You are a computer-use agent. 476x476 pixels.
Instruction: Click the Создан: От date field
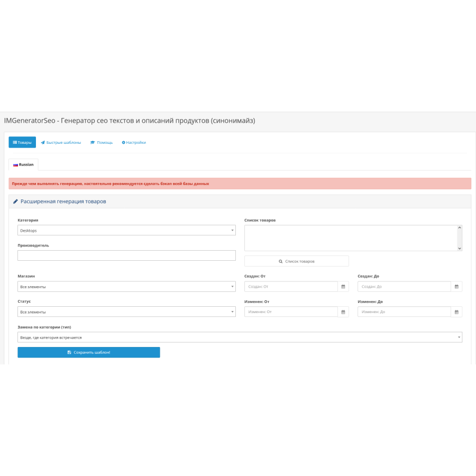[x=291, y=287]
